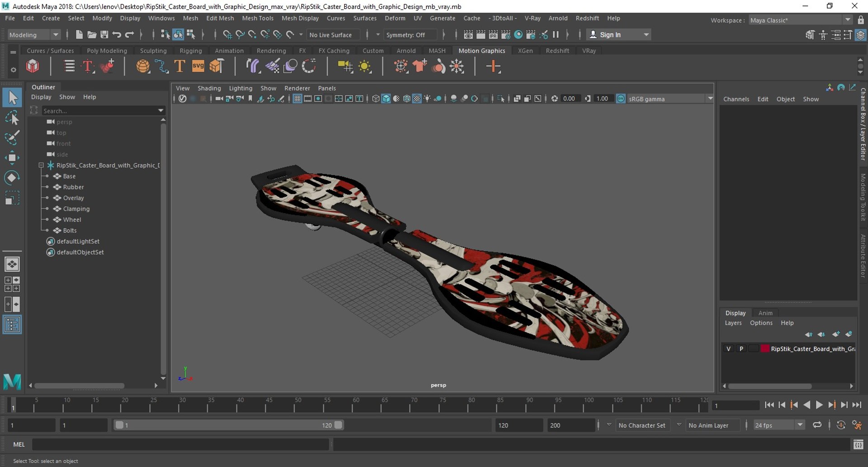868x467 pixels.
Task: Click the red layer color swatch
Action: tap(765, 348)
